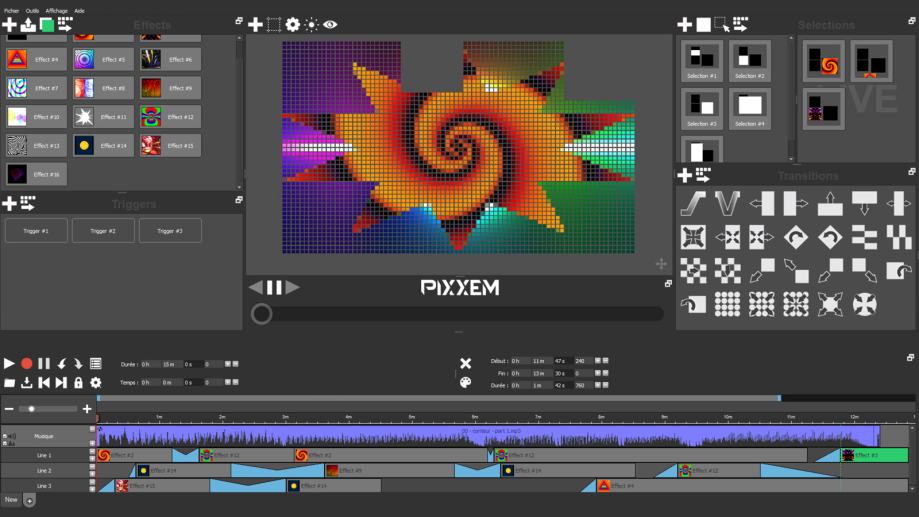Image resolution: width=919 pixels, height=517 pixels.
Task: Click the V-shaped transition icon
Action: pos(727,204)
